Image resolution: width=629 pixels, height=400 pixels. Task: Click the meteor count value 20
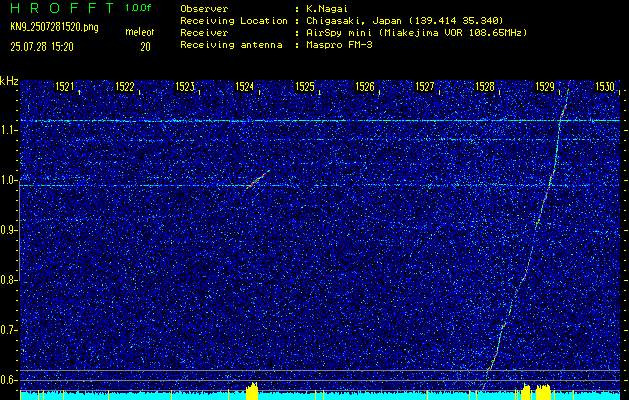pos(145,47)
